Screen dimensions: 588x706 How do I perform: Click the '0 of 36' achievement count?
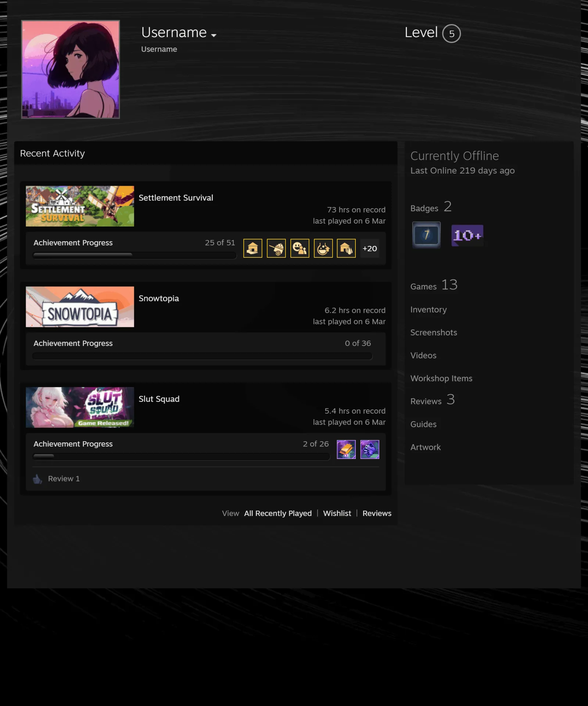[358, 343]
